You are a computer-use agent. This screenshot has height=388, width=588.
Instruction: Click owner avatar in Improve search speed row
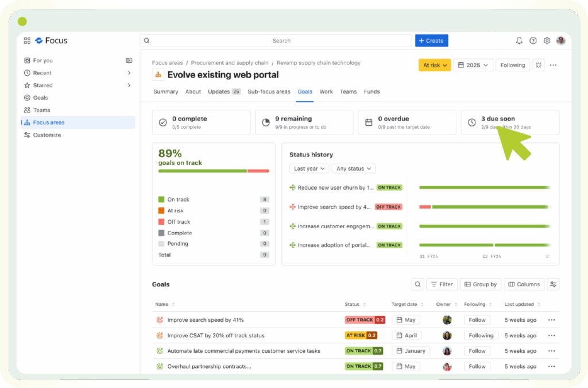pos(447,320)
